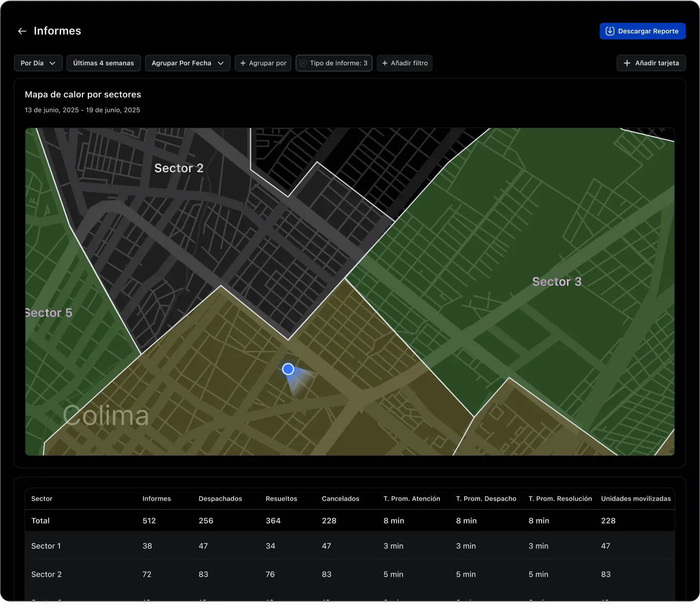Click the blue location marker on map

288,369
